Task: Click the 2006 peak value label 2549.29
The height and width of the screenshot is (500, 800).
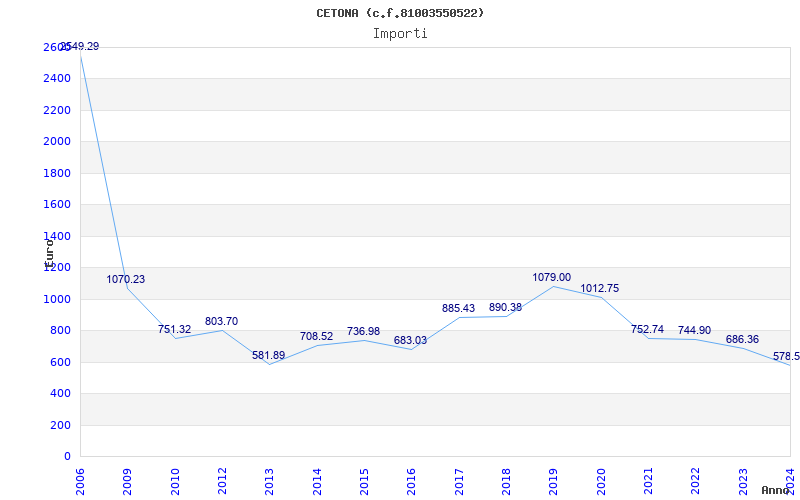Action: [x=80, y=46]
